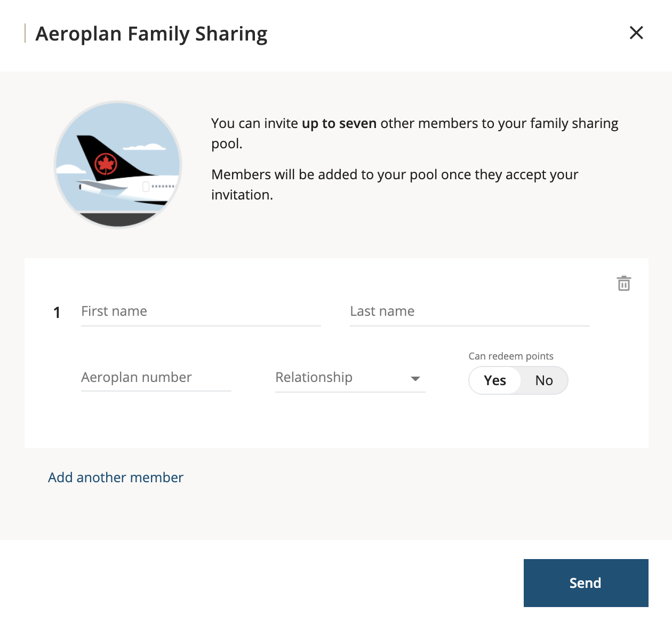
Task: Switch Can redeem points to No
Action: click(x=544, y=380)
